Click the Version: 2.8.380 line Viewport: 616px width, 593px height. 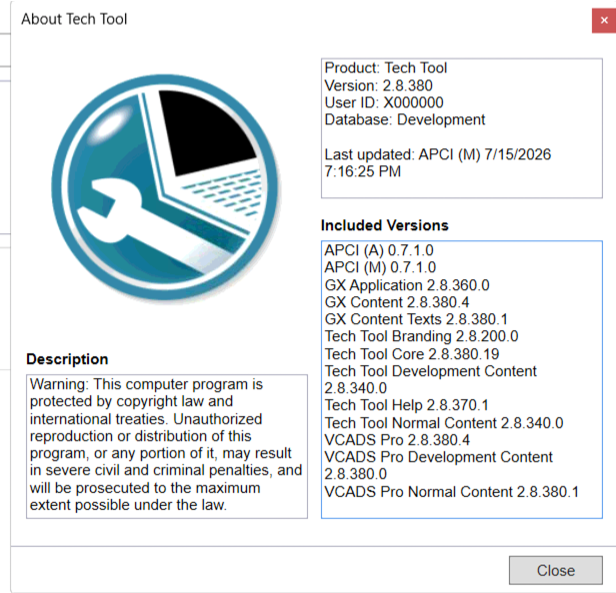coord(378,86)
